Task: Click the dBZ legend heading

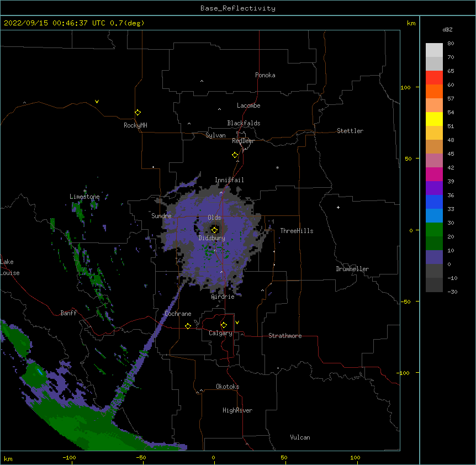Action: point(447,30)
